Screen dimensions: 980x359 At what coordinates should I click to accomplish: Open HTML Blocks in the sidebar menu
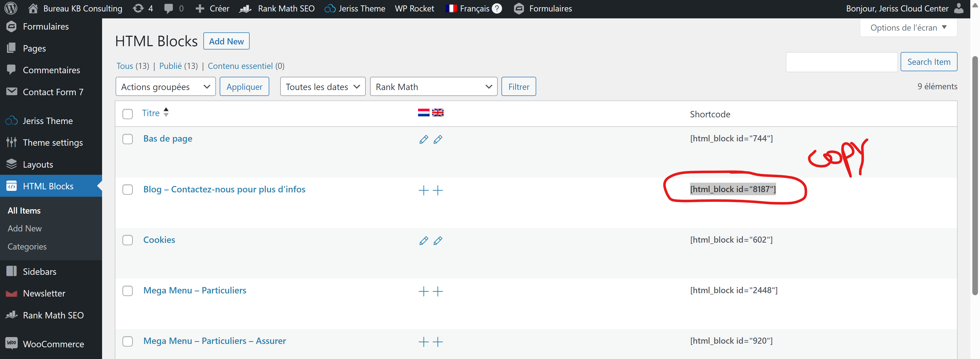51,186
